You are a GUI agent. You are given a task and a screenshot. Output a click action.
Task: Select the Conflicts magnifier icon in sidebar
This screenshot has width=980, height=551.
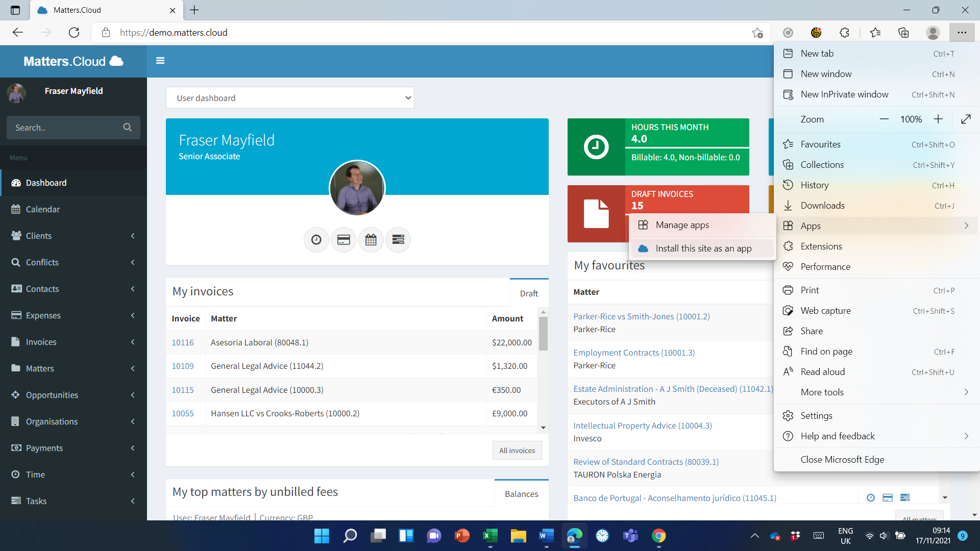pos(16,262)
